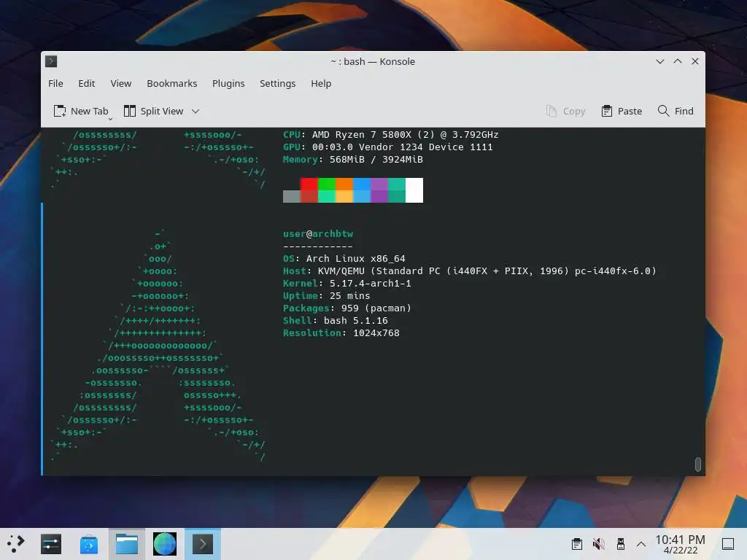Screen dimensions: 747x560
Task: Expand the Split View dropdown arrow
Action: (196, 112)
